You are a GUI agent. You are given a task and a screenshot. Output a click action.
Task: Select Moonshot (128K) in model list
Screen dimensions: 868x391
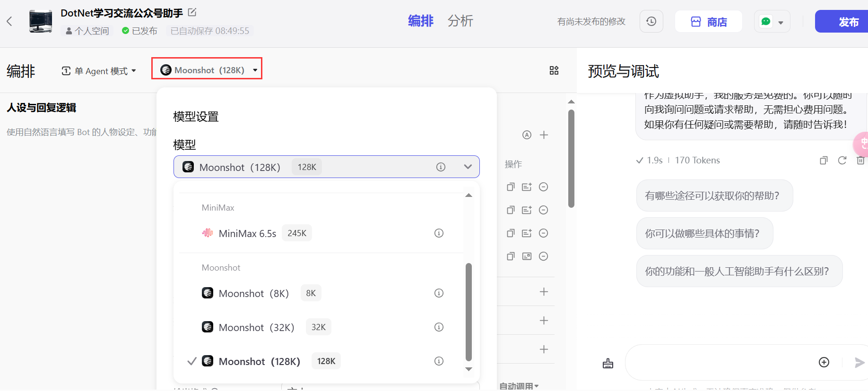tap(321, 361)
